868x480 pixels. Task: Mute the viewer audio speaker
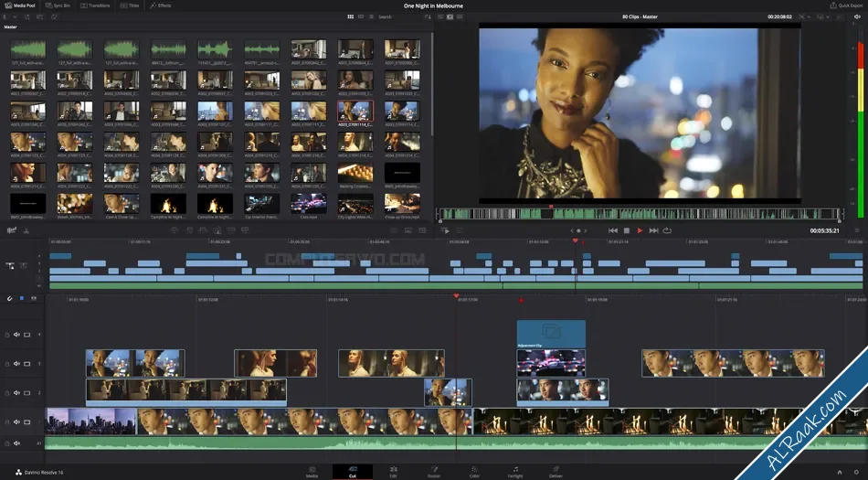tap(857, 17)
